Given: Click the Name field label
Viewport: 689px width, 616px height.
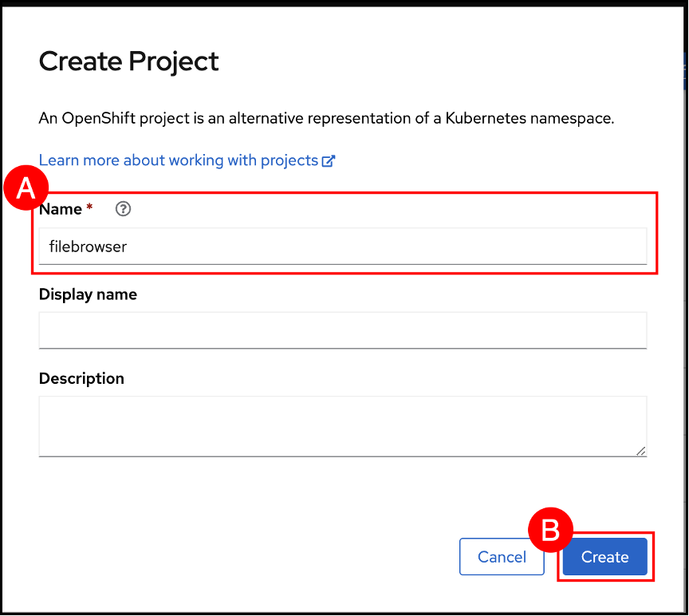Looking at the screenshot, I should [61, 209].
